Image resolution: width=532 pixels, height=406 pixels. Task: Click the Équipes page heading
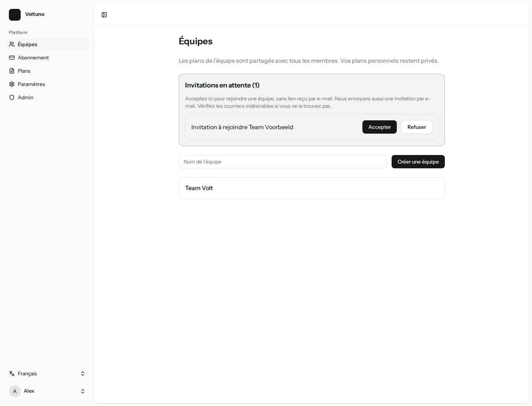(195, 41)
